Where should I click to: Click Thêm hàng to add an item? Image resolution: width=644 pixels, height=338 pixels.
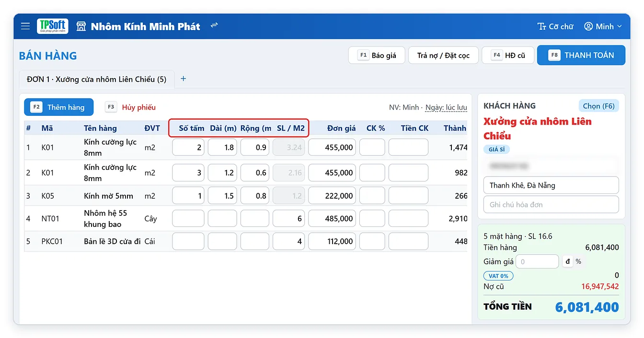59,107
